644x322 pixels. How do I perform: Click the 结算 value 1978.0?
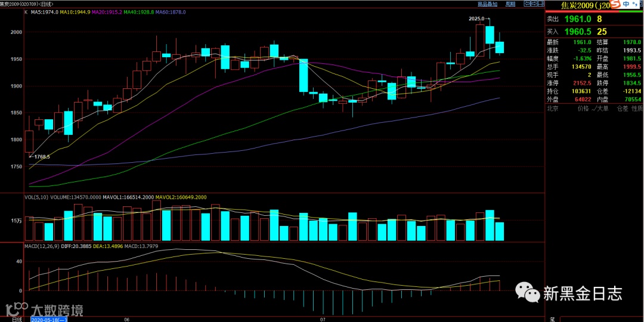pyautogui.click(x=633, y=42)
